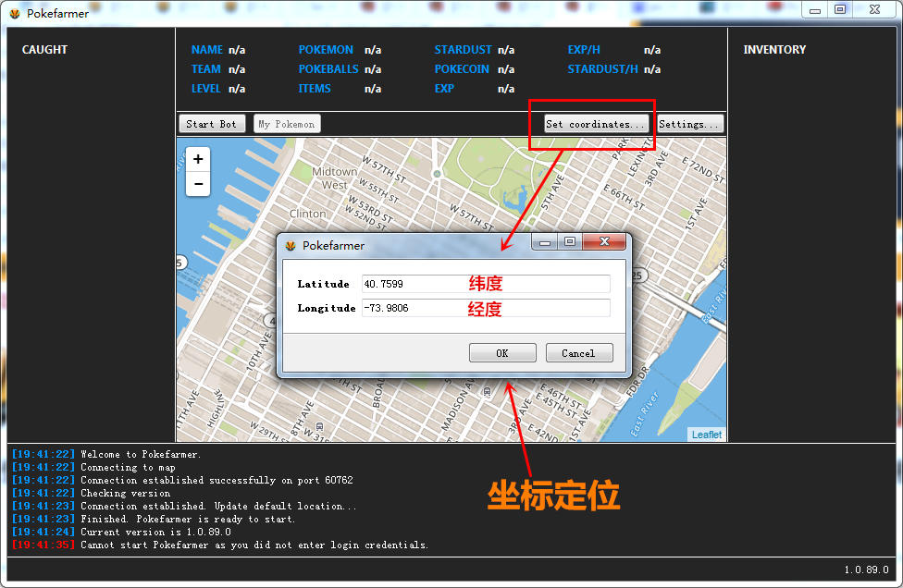Image resolution: width=903 pixels, height=588 pixels.
Task: Maximize the main Pokefarmer window
Action: point(840,10)
